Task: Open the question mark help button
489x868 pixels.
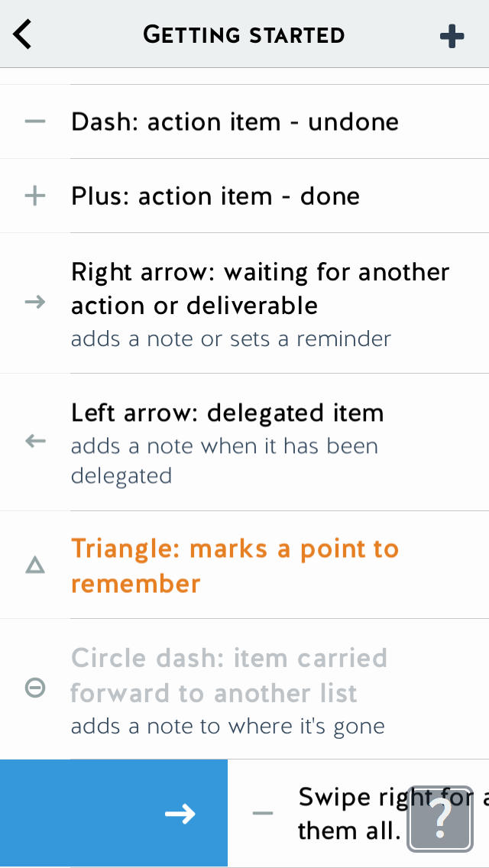Action: [x=439, y=819]
